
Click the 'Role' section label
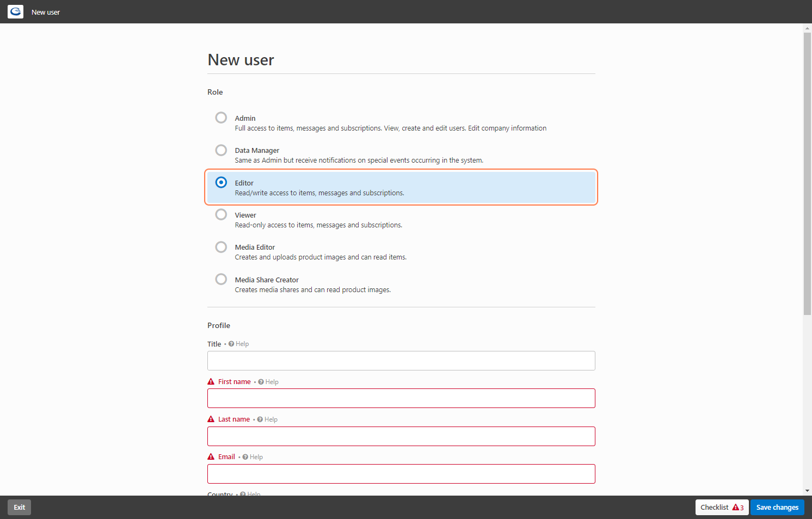coord(215,92)
